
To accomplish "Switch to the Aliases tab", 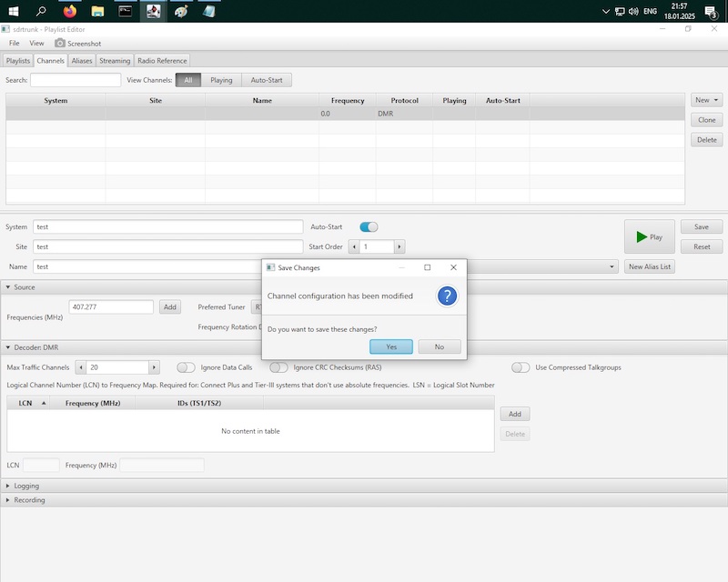I will click(82, 61).
